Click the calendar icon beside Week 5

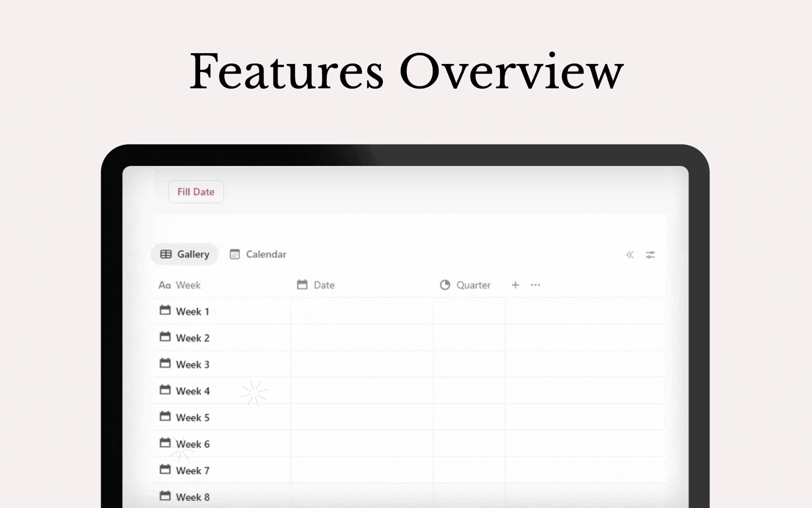coord(165,417)
